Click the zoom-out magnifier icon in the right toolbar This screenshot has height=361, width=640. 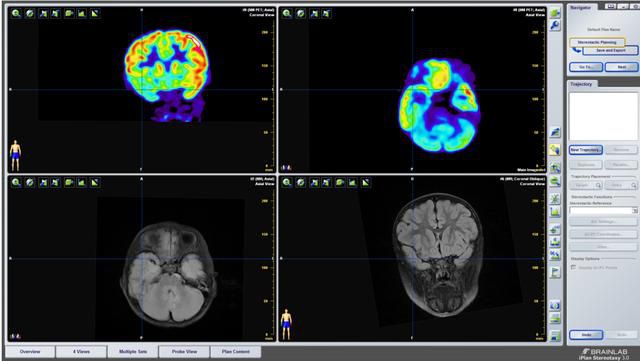pyautogui.click(x=555, y=181)
